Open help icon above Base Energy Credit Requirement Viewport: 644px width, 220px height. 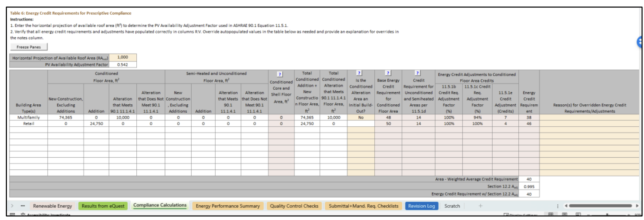tap(388, 73)
